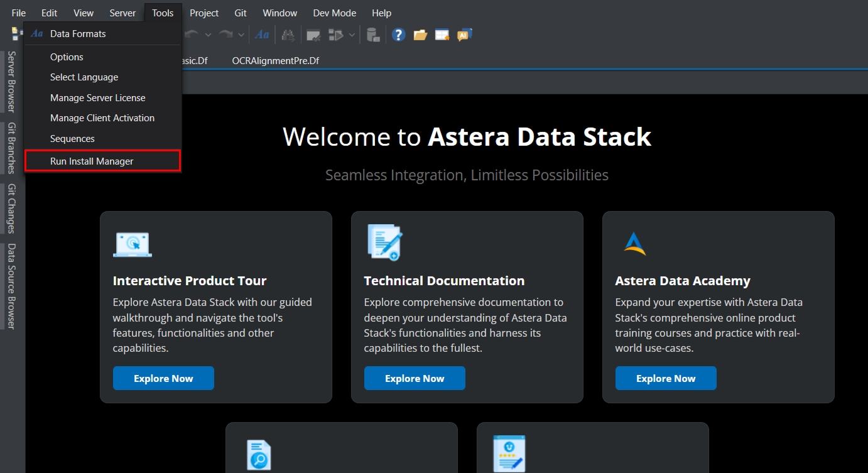Click the AI chat bubble toolbar icon
868x473 pixels.
pos(464,35)
